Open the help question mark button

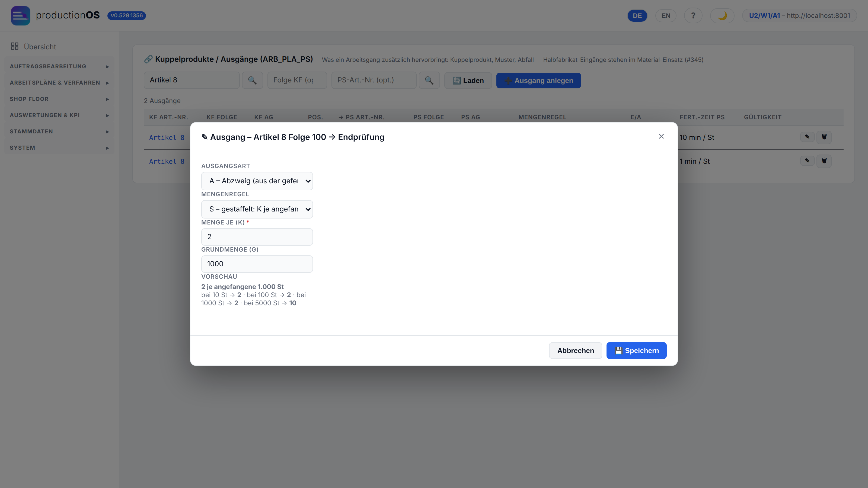click(x=693, y=15)
